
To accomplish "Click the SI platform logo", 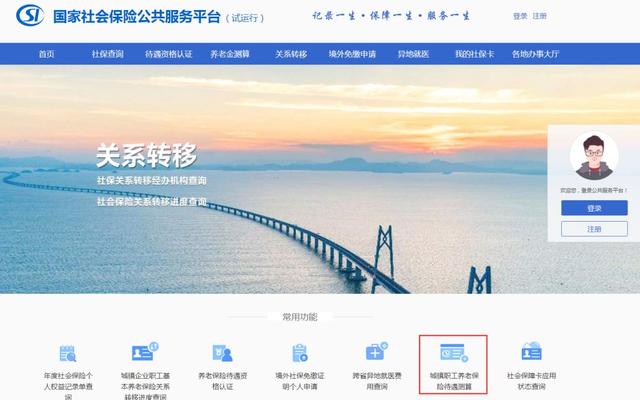I will point(30,15).
